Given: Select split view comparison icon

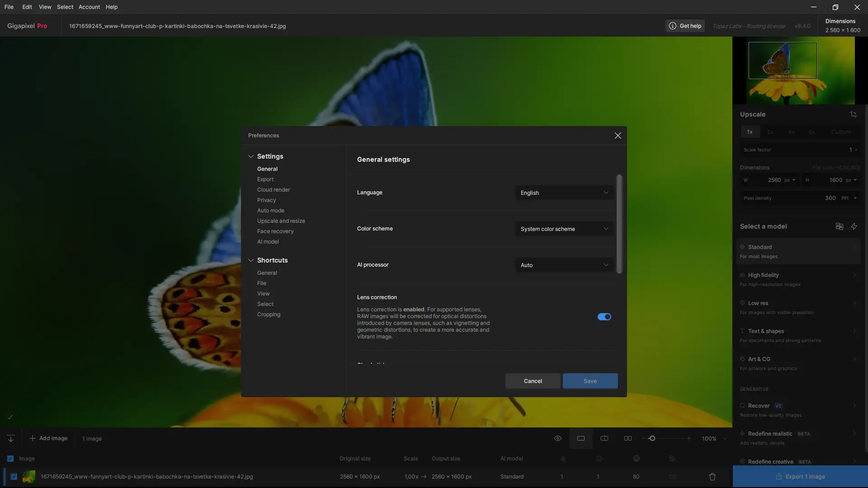Looking at the screenshot, I should coord(604,438).
